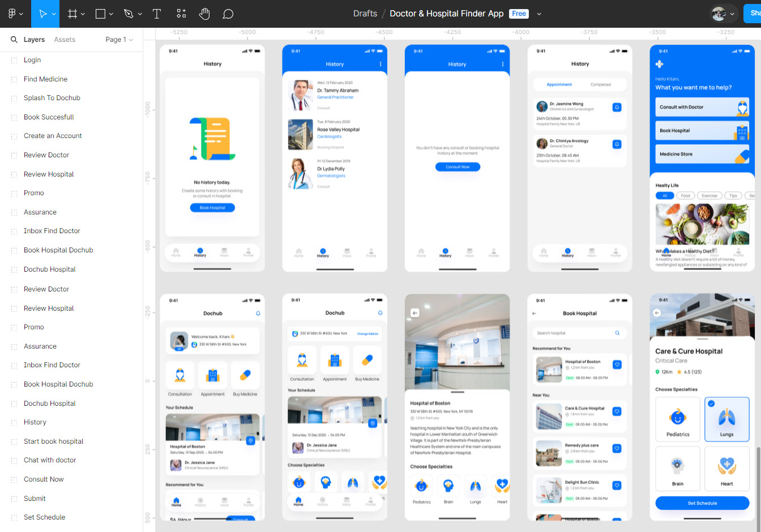Select the Hand tool
Image resolution: width=761 pixels, height=532 pixels.
click(204, 14)
